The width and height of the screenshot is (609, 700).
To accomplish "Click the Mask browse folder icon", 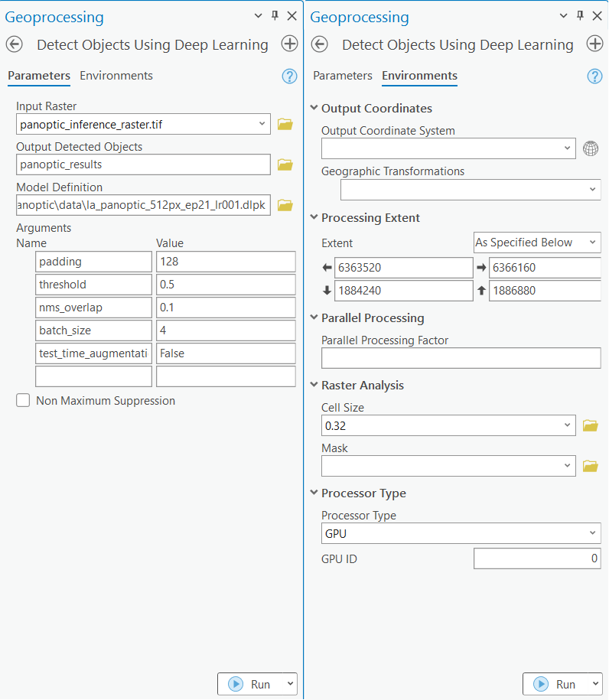I will coord(590,465).
